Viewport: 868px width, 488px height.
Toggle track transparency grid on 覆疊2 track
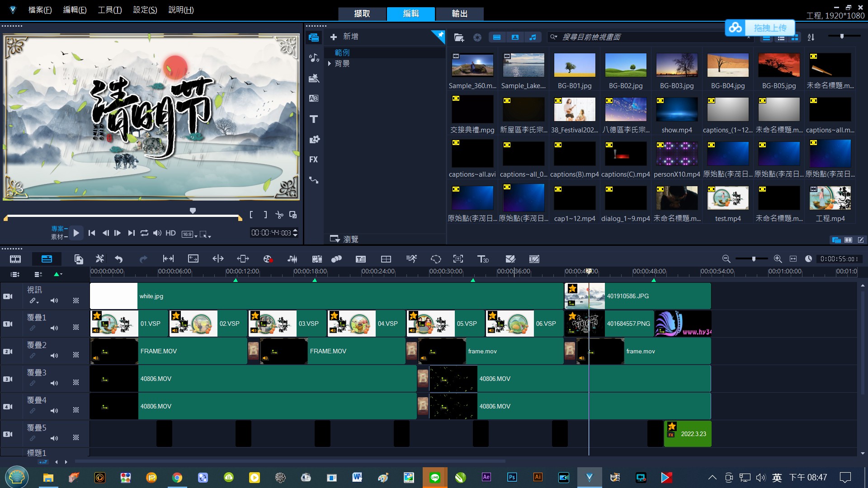(76, 355)
